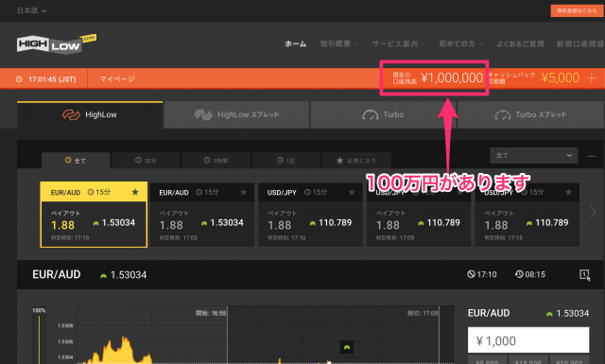The image size is (605, 364).
Task: Collapse the option panel with the minus icon
Action: (x=592, y=156)
